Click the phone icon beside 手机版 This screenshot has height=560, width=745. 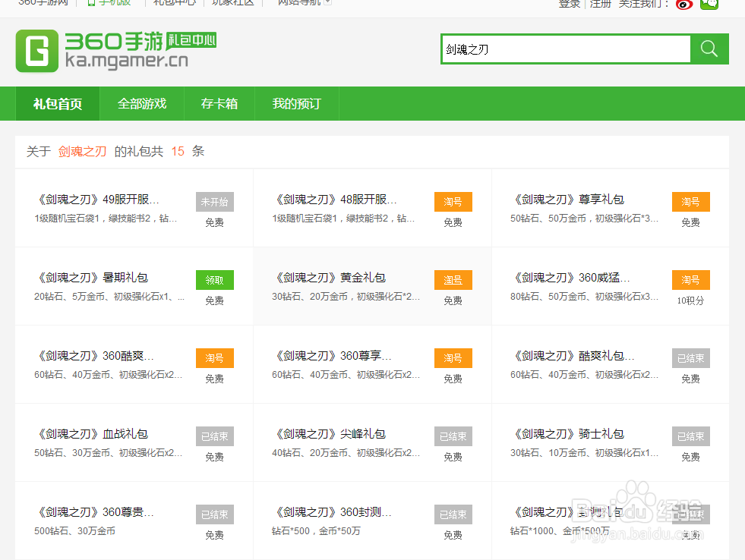tap(93, 3)
